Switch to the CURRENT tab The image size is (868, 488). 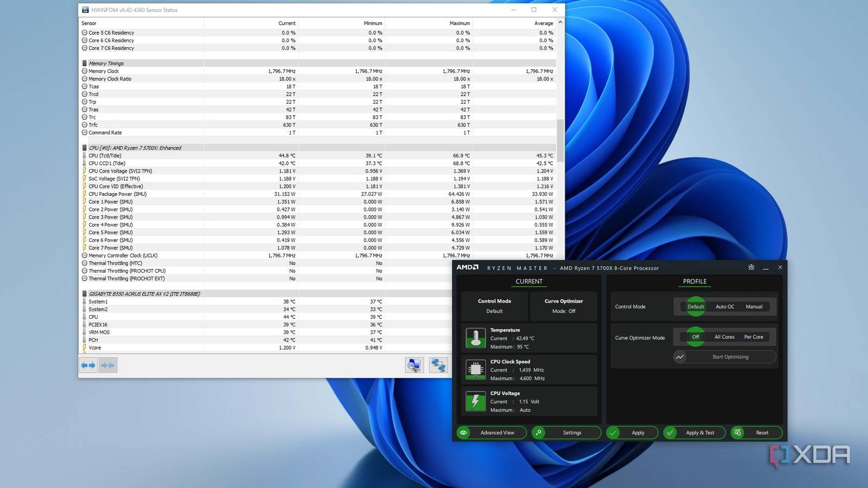[x=528, y=281]
